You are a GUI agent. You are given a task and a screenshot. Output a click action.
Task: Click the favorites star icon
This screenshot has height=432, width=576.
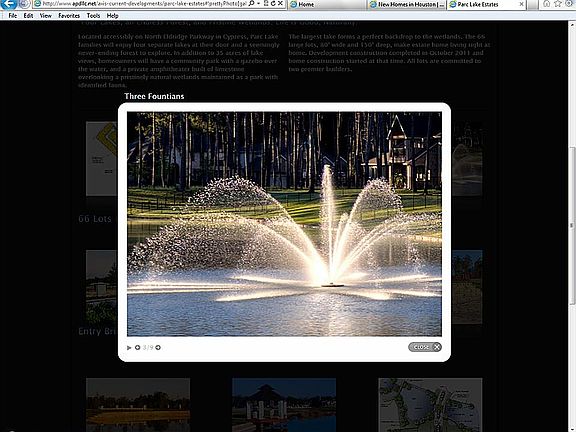coord(558,4)
